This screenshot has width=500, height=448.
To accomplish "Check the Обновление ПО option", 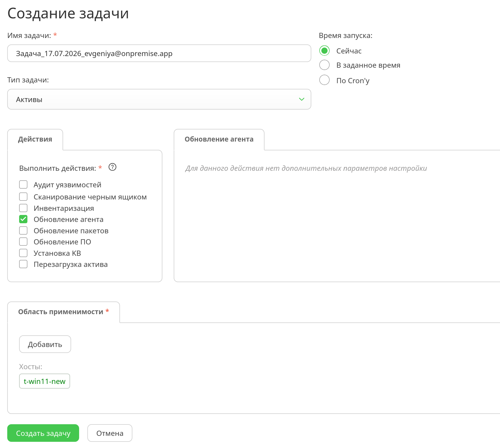I will pos(23,242).
